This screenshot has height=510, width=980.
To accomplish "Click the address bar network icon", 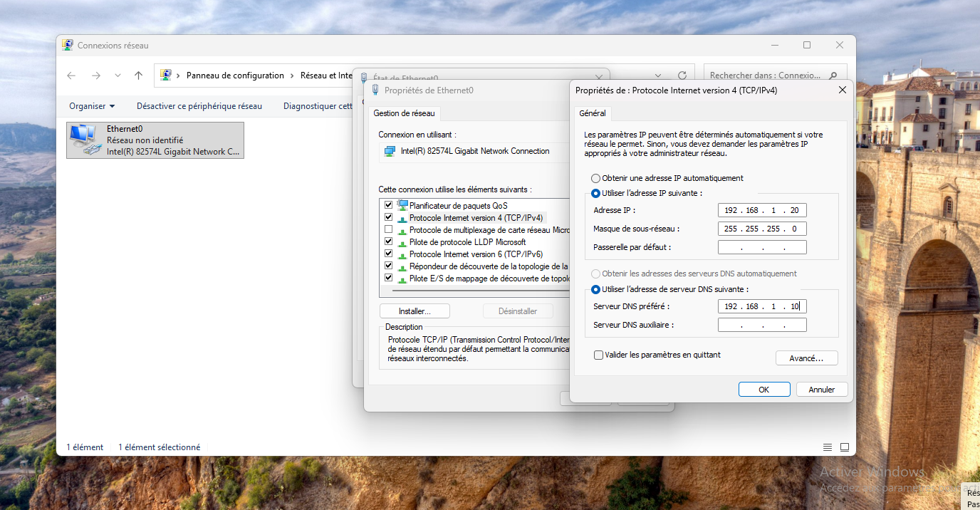I will click(166, 75).
